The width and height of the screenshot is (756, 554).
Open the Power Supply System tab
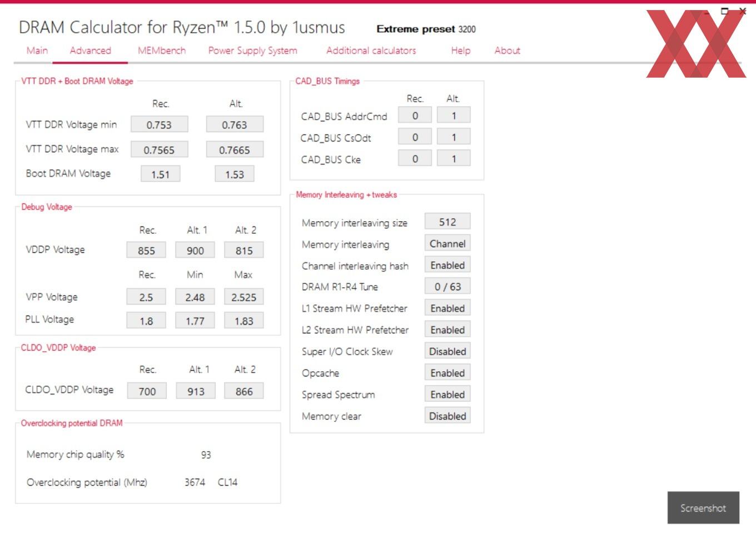click(x=253, y=51)
